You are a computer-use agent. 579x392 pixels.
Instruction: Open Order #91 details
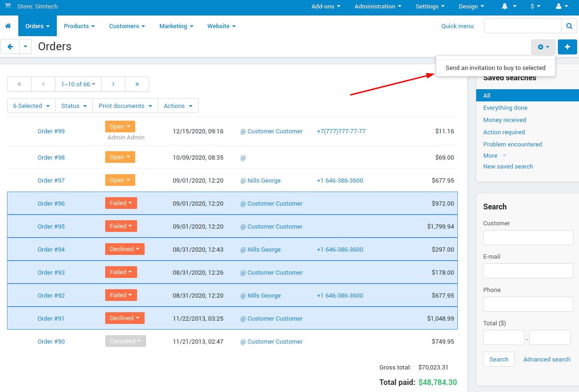pyautogui.click(x=51, y=319)
